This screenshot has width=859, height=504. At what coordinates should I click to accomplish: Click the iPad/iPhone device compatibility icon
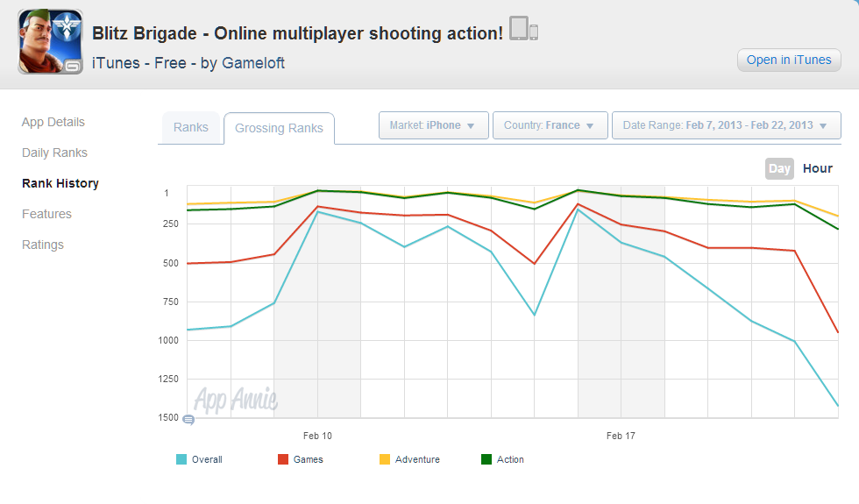coord(524,28)
